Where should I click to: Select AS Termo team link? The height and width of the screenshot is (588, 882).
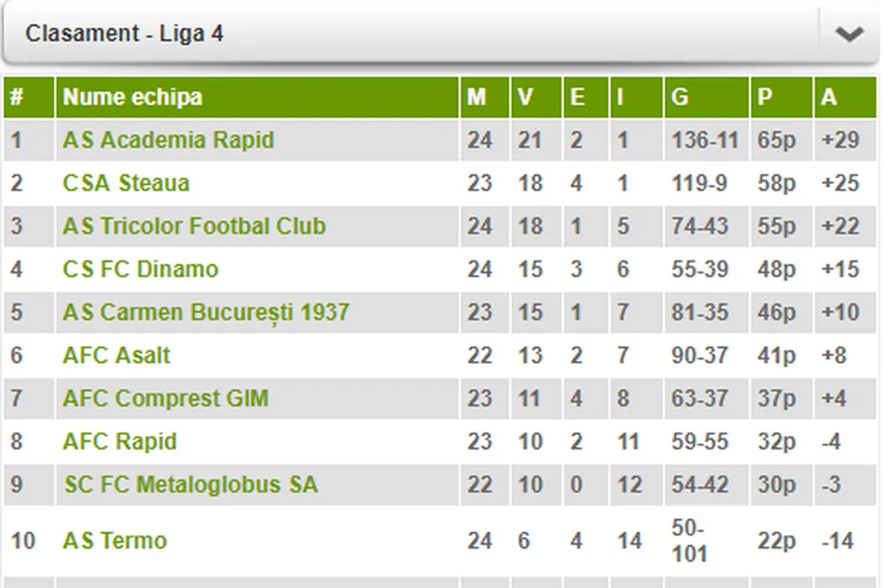pyautogui.click(x=114, y=540)
